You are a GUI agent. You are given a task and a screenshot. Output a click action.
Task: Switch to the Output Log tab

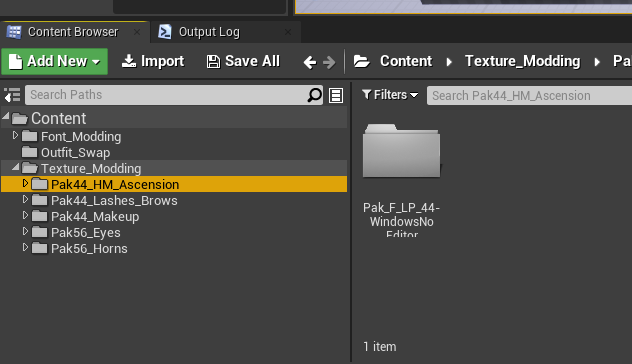[x=209, y=32]
